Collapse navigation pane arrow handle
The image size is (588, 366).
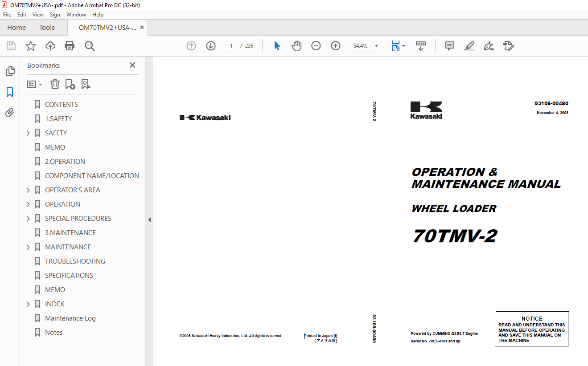[149, 220]
